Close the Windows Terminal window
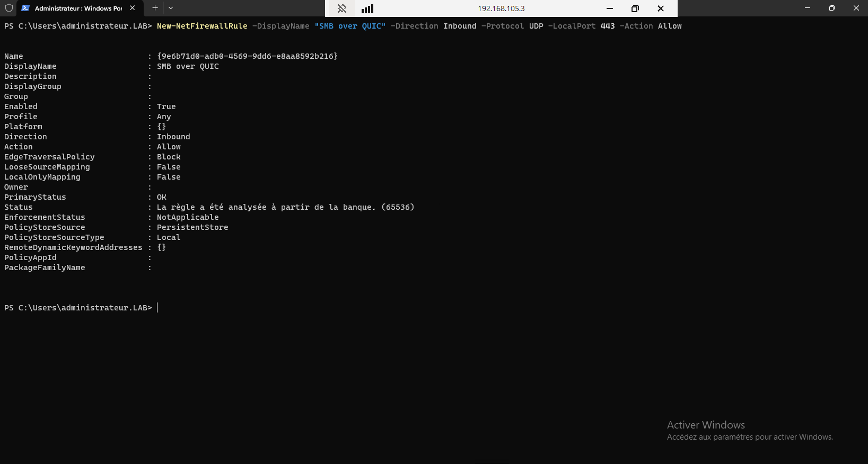The height and width of the screenshot is (464, 868). pyautogui.click(x=856, y=8)
